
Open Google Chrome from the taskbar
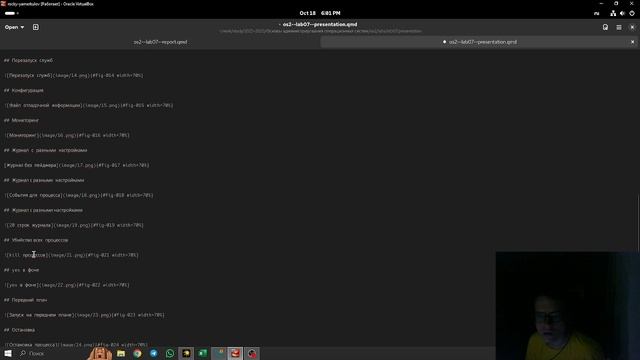[138, 353]
